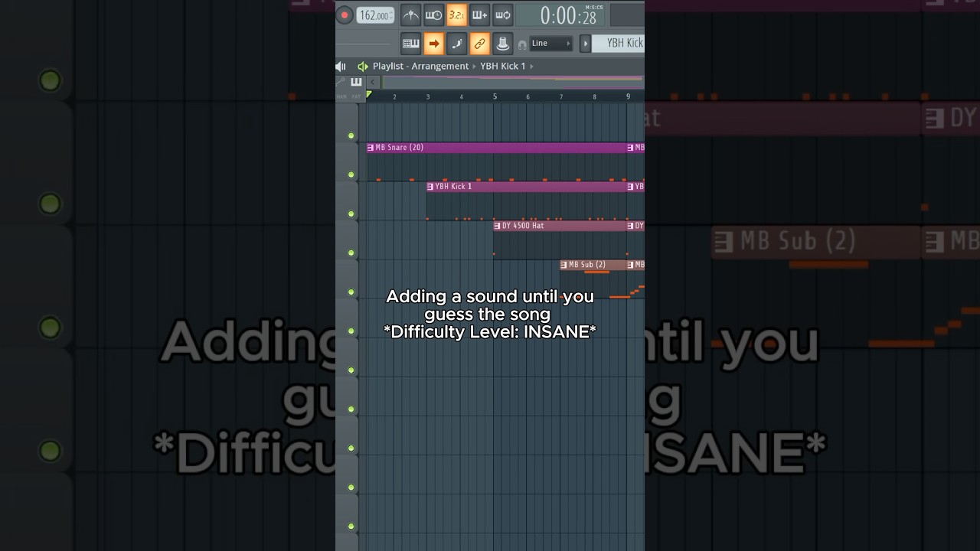Click Playlist - Arrangement breadcrumb
Screen dimensions: 980x551
tap(420, 67)
